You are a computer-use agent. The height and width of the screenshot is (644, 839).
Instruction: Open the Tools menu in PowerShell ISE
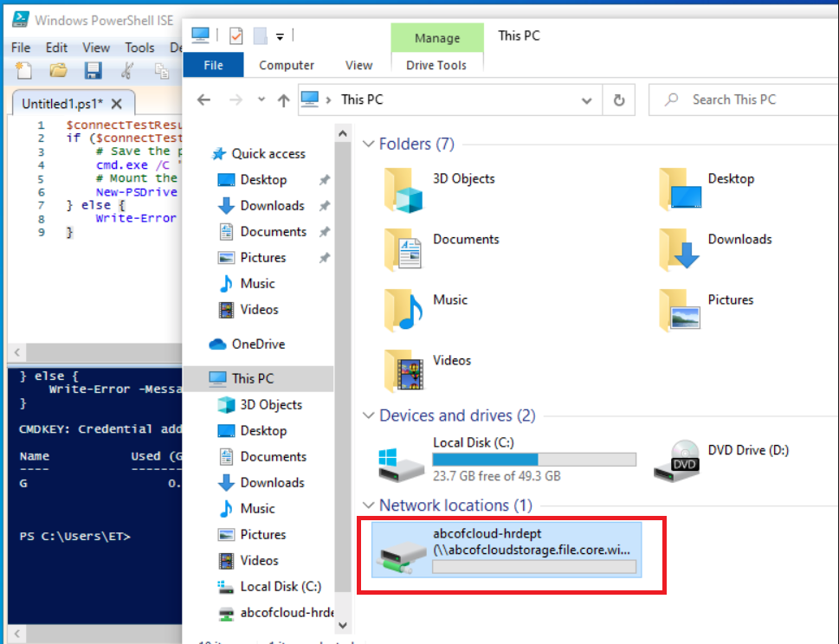pos(139,48)
